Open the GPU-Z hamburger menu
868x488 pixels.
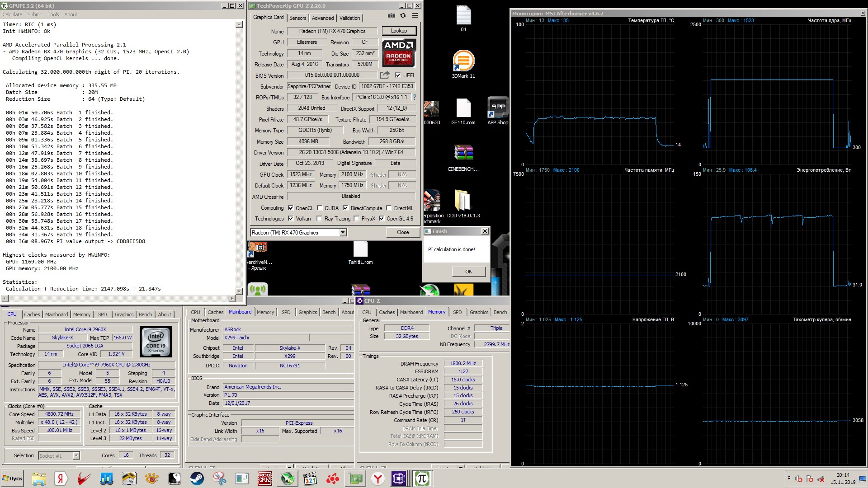tap(415, 16)
